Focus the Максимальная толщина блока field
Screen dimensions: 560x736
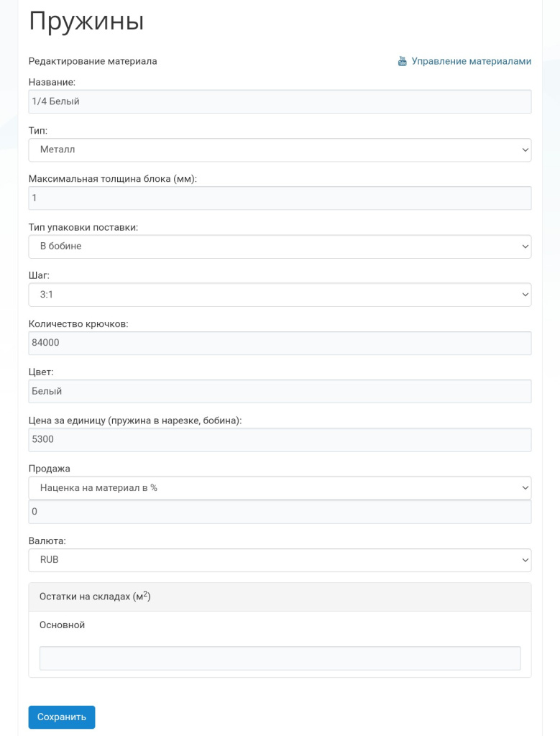point(280,198)
